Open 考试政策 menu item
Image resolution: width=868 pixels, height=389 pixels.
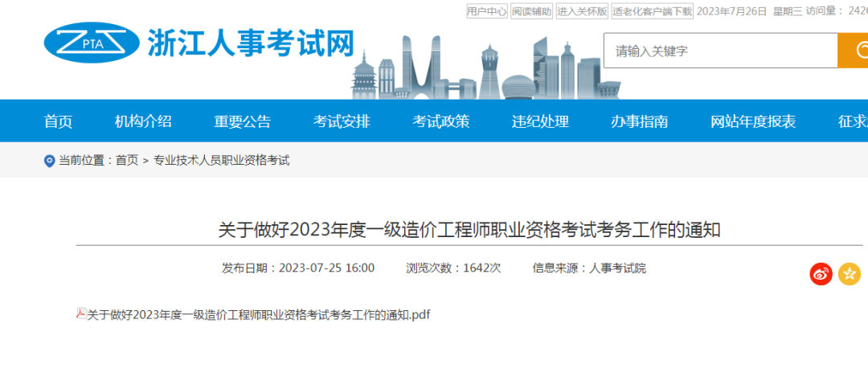440,121
